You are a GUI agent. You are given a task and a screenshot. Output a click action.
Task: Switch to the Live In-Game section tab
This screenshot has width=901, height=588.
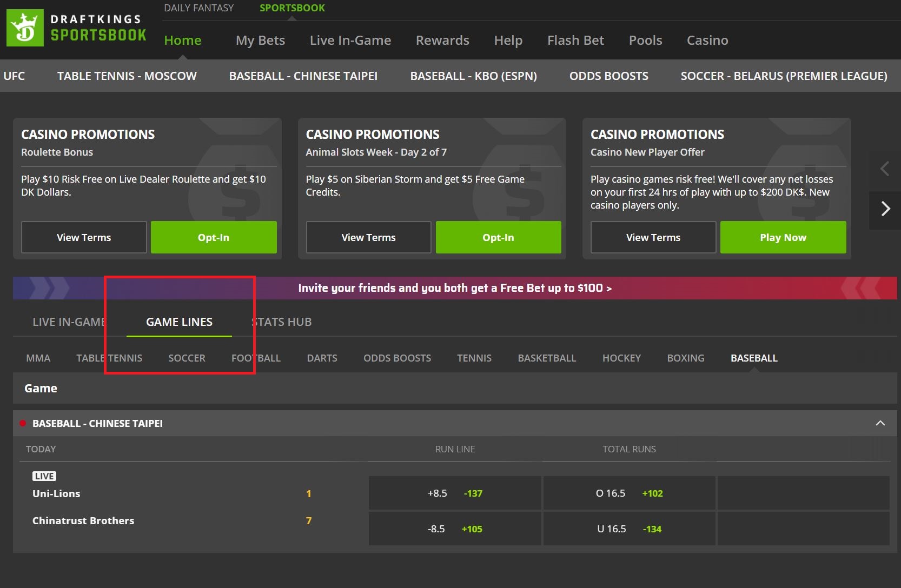(x=69, y=322)
